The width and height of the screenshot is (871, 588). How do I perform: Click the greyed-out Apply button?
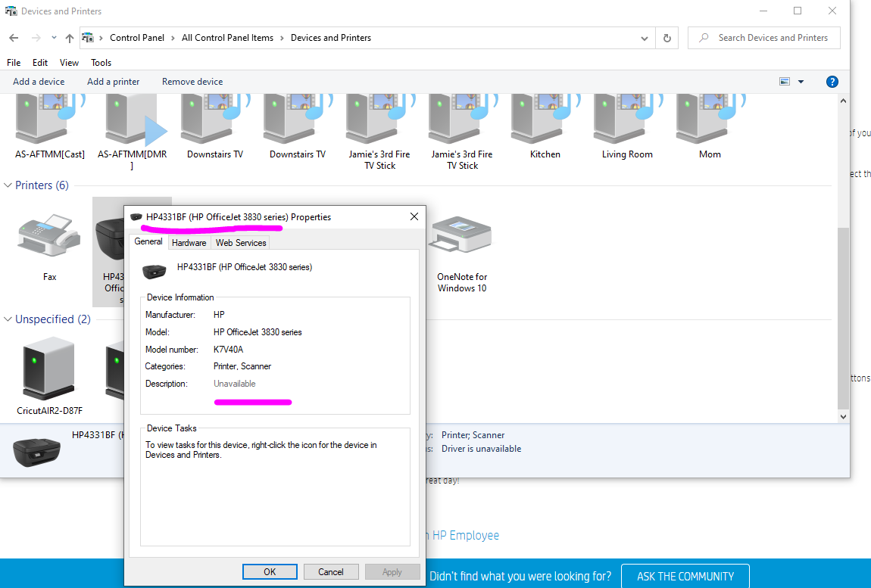(x=392, y=572)
